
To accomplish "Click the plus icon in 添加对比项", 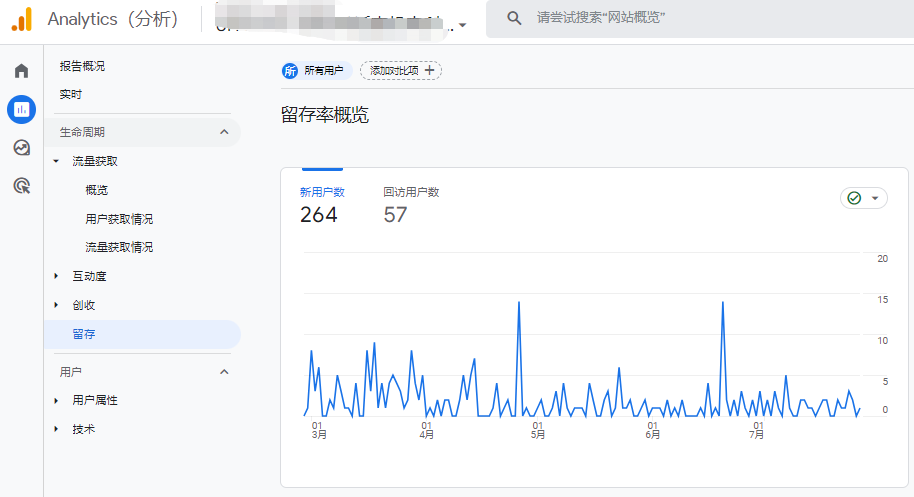I will click(x=430, y=70).
